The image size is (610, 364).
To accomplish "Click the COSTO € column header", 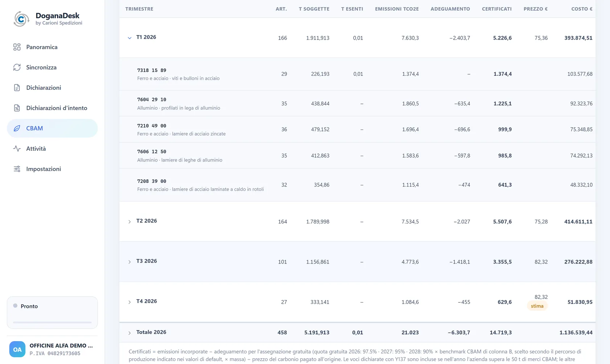I will tap(582, 9).
